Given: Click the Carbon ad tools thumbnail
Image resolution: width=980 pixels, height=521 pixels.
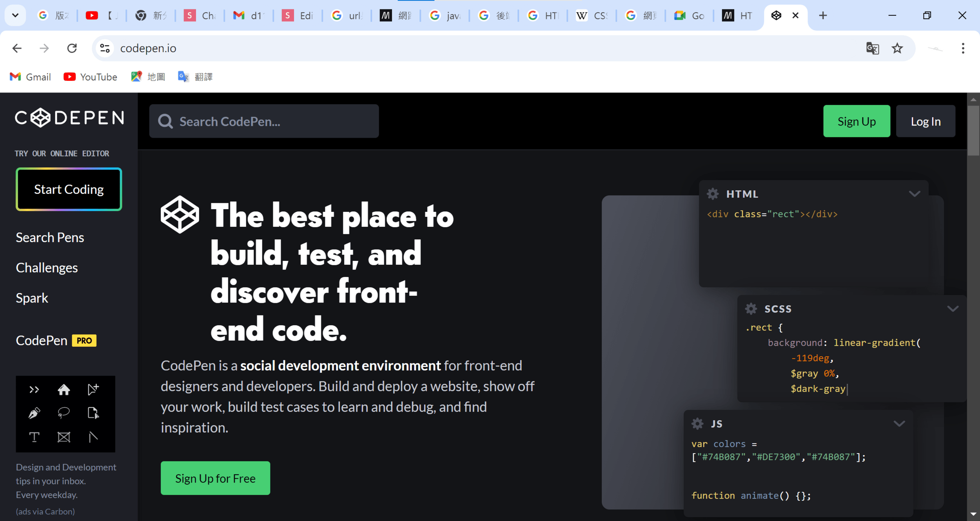Looking at the screenshot, I should 65,414.
